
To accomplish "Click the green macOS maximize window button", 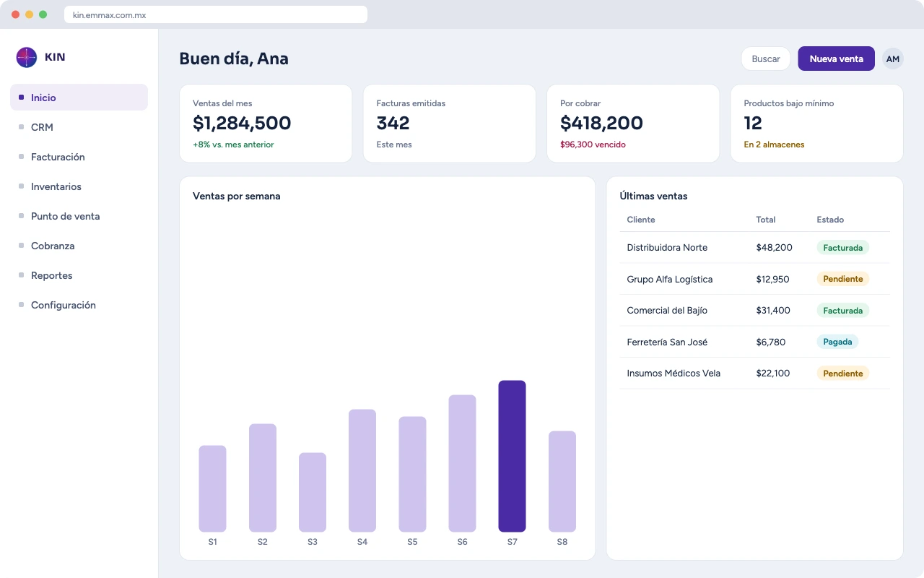I will click(43, 14).
